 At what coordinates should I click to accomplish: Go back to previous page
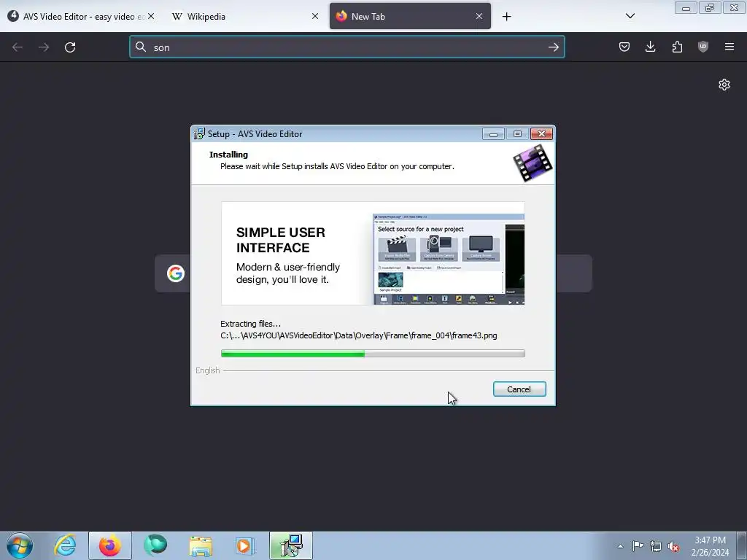(18, 47)
